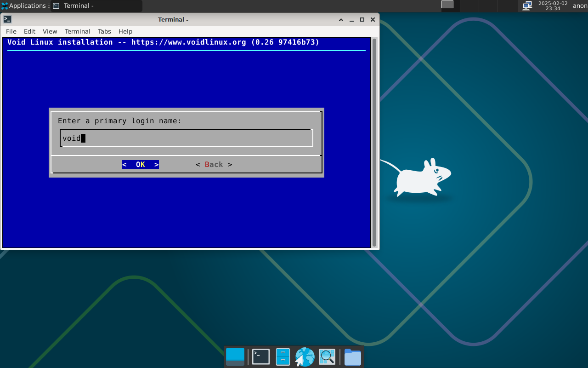The image size is (588, 368).
Task: Open the File Manager drawer icon
Action: click(x=283, y=357)
